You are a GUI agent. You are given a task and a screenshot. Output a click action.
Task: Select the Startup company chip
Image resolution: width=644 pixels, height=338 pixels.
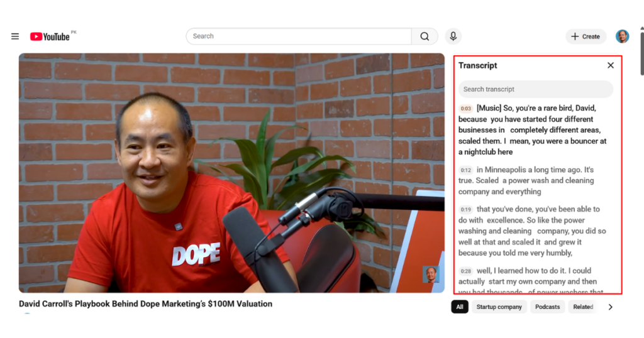click(x=499, y=307)
